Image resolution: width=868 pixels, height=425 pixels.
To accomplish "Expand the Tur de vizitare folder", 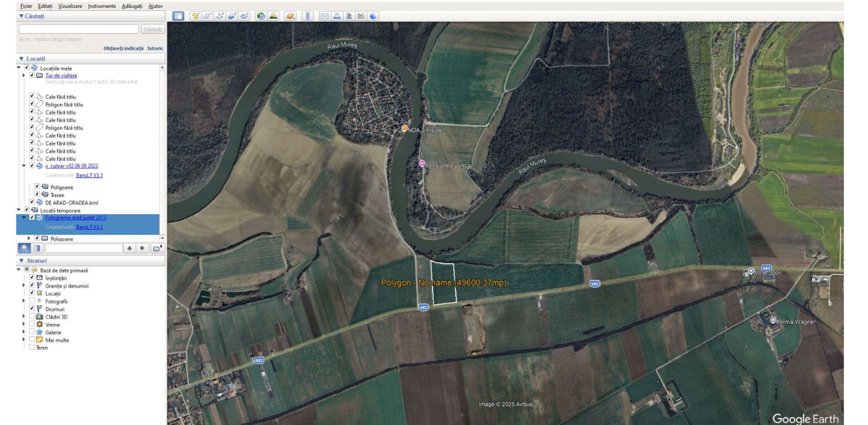I will click(x=24, y=75).
